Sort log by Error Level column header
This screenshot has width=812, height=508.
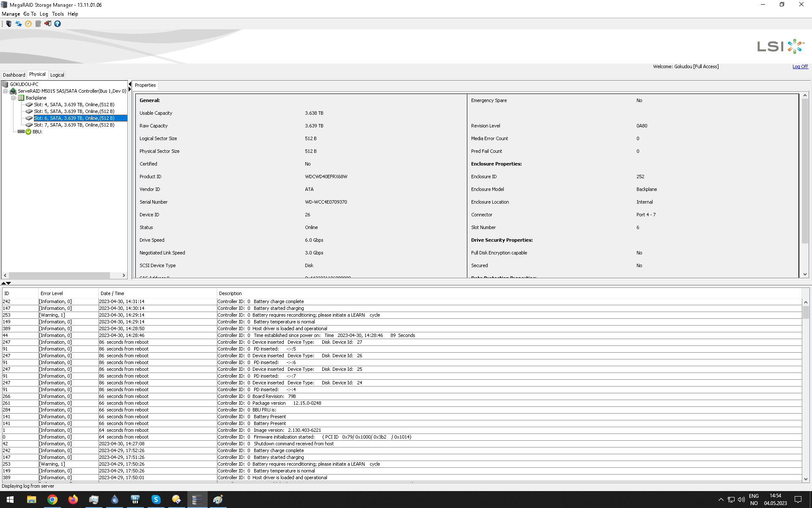pyautogui.click(x=52, y=293)
